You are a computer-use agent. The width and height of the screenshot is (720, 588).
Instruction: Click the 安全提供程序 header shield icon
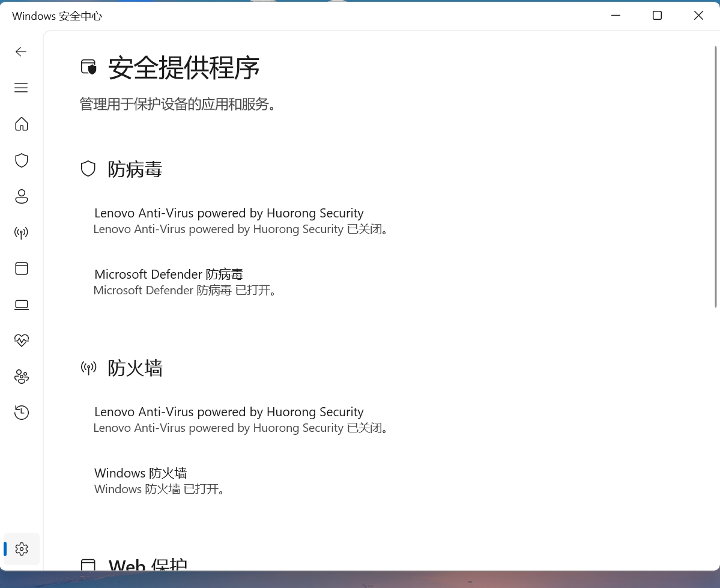click(89, 67)
